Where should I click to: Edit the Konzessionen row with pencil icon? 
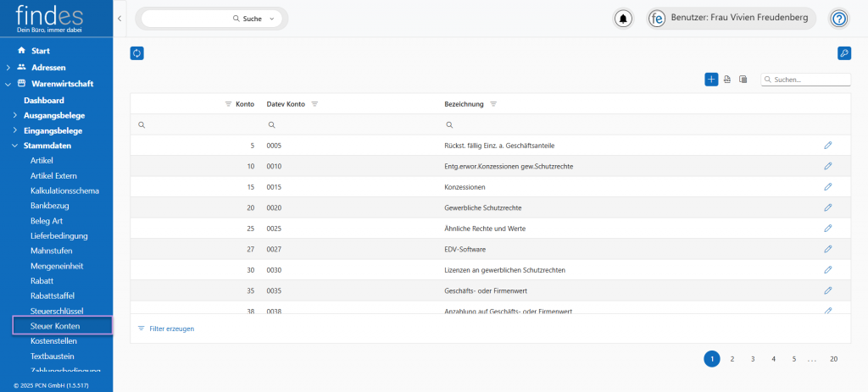coord(828,186)
